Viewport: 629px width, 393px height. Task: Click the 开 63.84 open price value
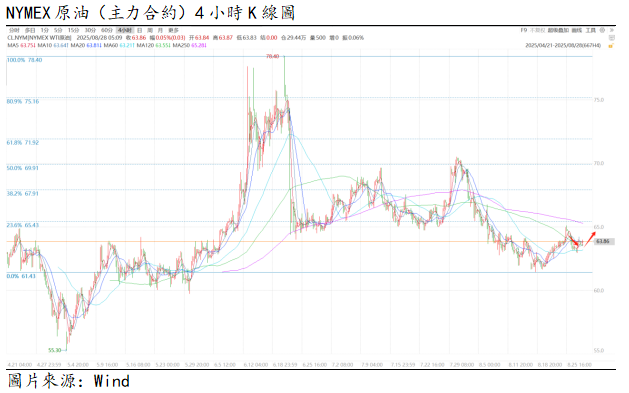[x=199, y=38]
